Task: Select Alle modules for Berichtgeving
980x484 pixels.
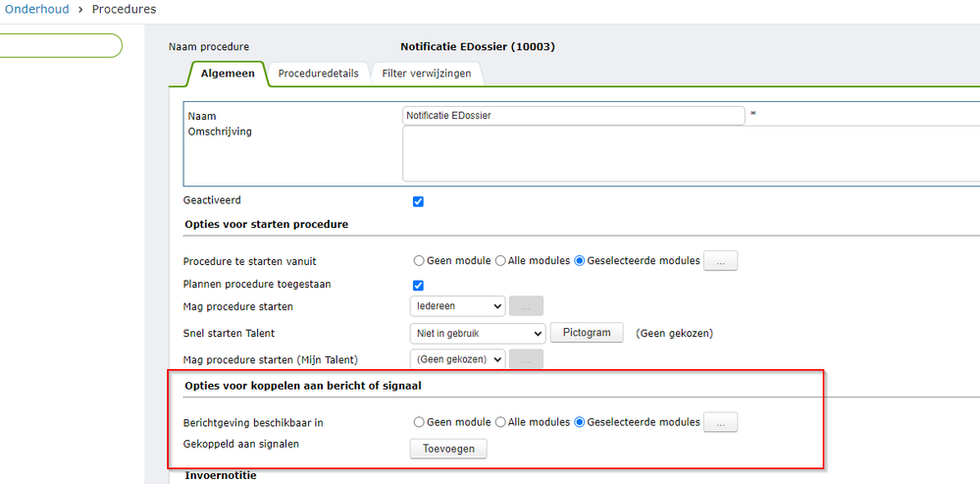Action: click(x=500, y=423)
